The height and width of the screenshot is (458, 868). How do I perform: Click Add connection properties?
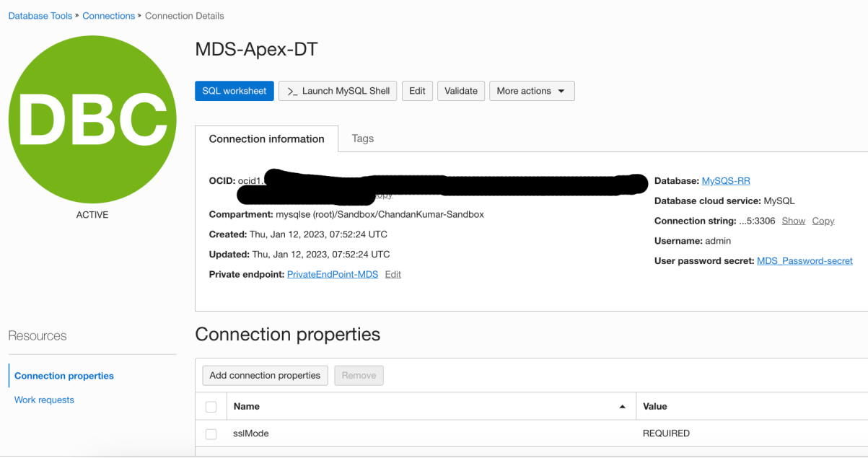point(265,375)
